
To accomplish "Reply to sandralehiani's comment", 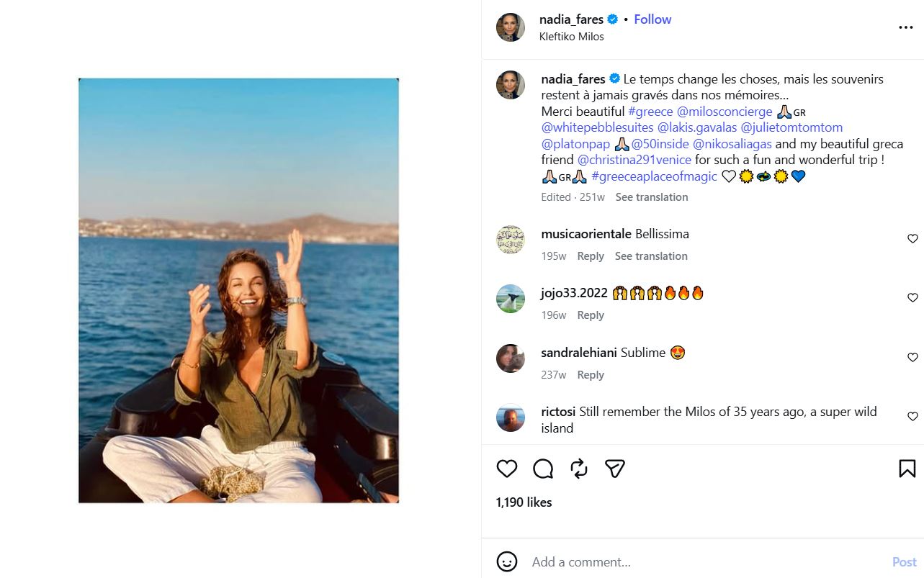I will [590, 374].
